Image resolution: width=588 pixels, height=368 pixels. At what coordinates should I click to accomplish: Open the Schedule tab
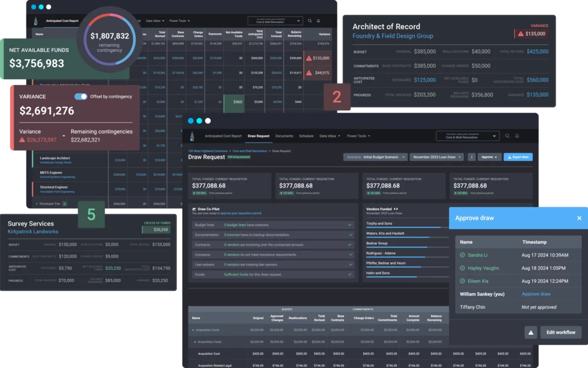tap(306, 136)
